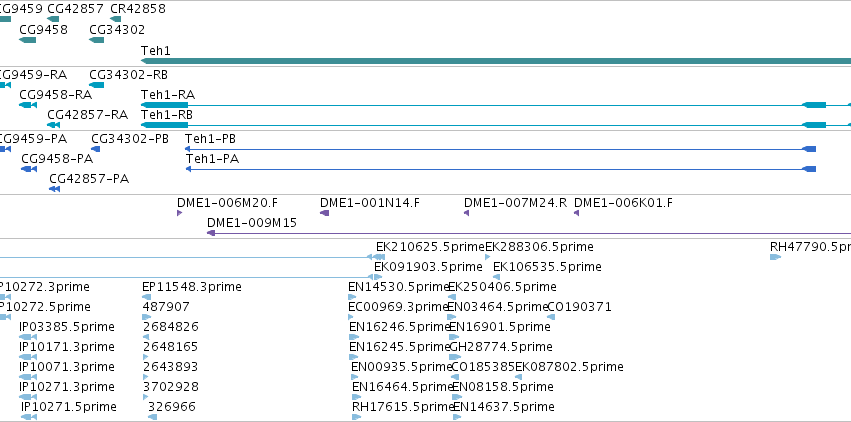
Task: Select the Teh1-PA label
Action: 212,159
